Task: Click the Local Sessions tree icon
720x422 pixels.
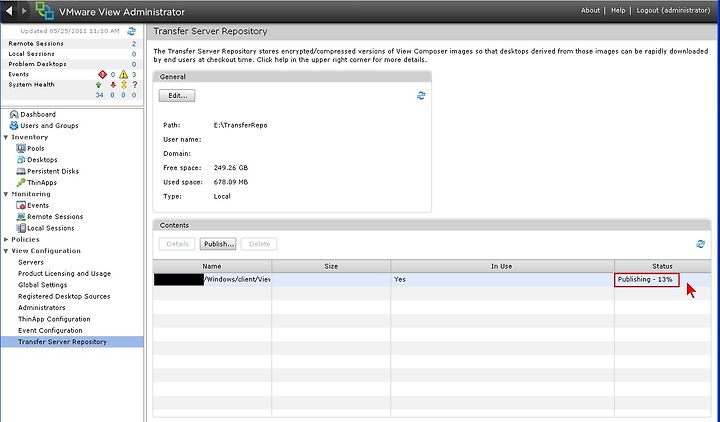Action: [21, 228]
